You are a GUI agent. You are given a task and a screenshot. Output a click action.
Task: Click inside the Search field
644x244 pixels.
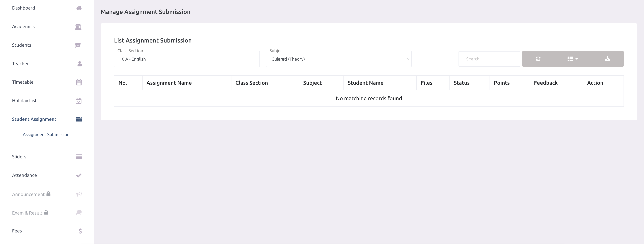click(x=489, y=59)
